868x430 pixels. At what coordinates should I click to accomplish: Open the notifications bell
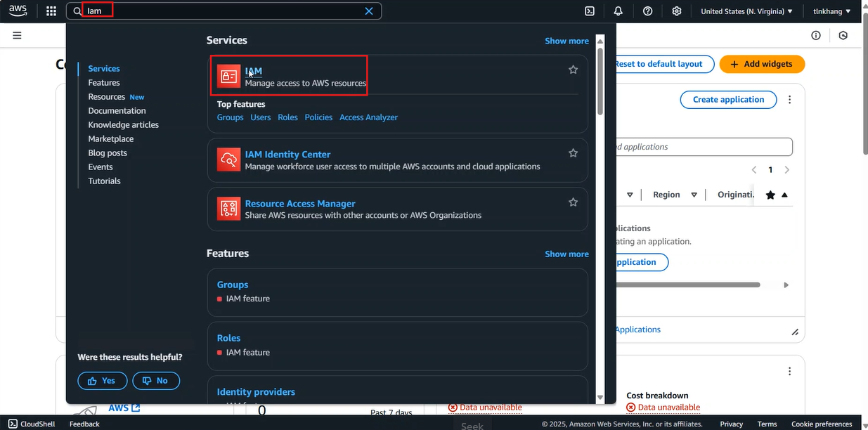[x=618, y=11]
